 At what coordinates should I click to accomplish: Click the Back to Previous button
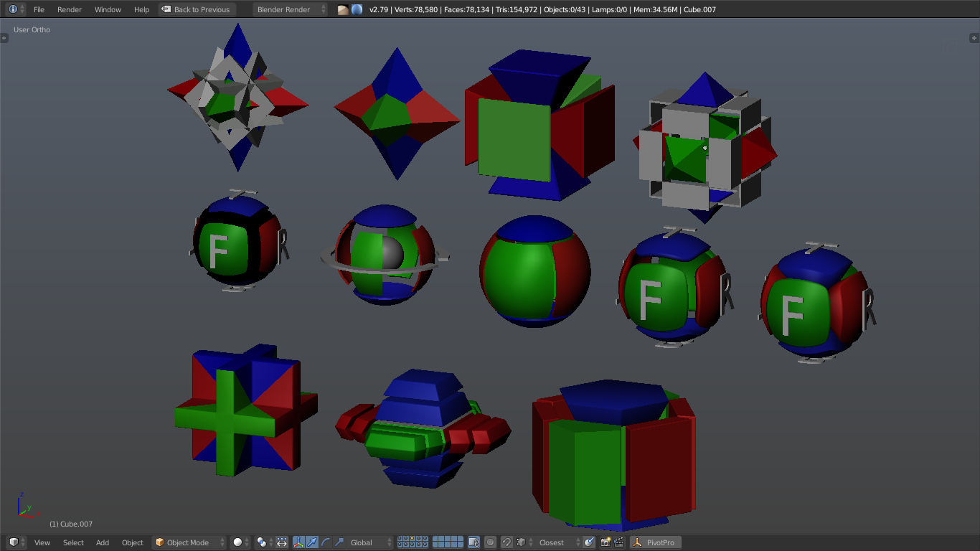pos(197,9)
